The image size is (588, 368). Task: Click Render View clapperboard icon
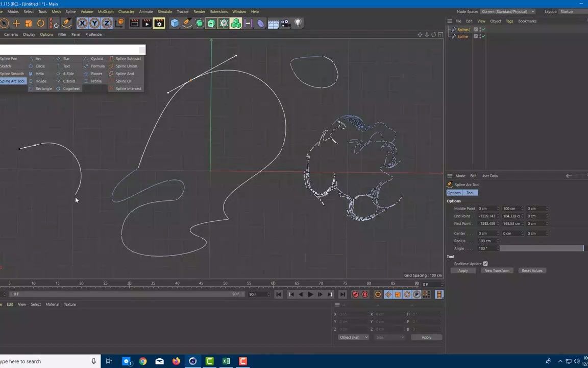135,24
